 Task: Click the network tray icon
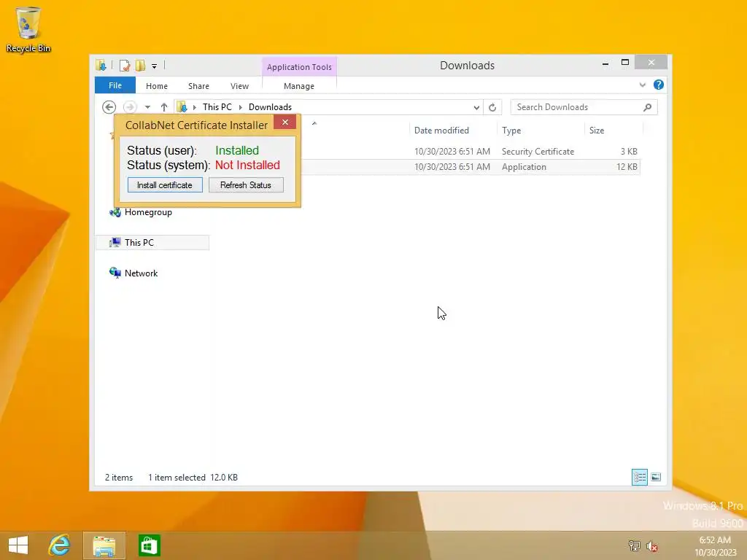click(x=634, y=545)
